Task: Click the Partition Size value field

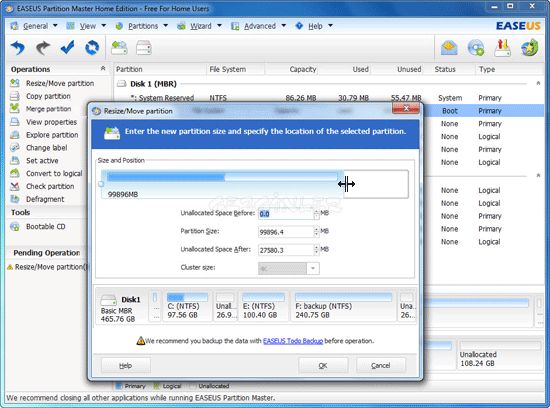Action: click(x=286, y=232)
